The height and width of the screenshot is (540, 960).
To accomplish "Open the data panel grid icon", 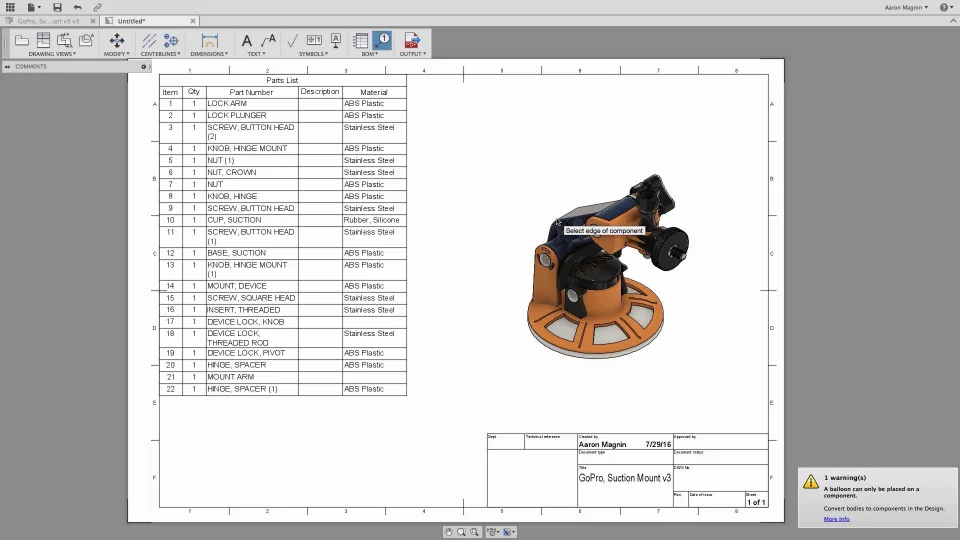I will coord(10,7).
